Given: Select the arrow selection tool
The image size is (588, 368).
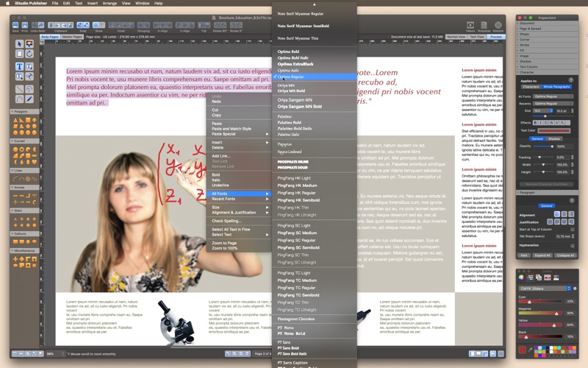Looking at the screenshot, I should 20,44.
